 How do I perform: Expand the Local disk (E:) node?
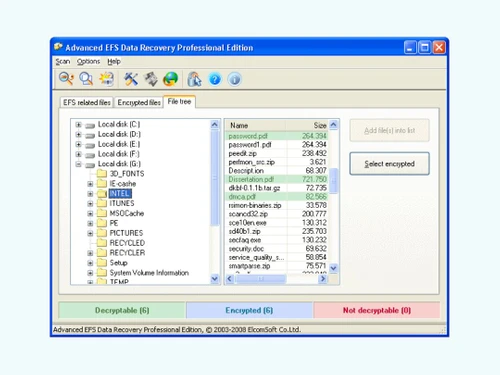[78, 144]
